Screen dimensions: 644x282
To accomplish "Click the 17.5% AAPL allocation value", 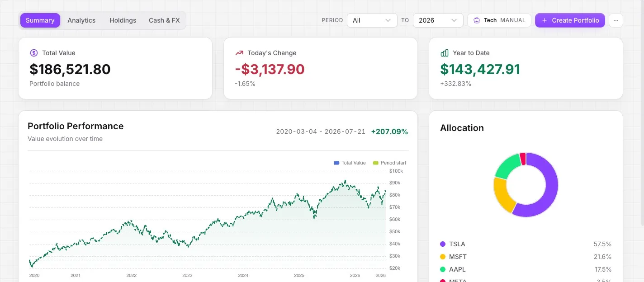I will [x=603, y=269].
